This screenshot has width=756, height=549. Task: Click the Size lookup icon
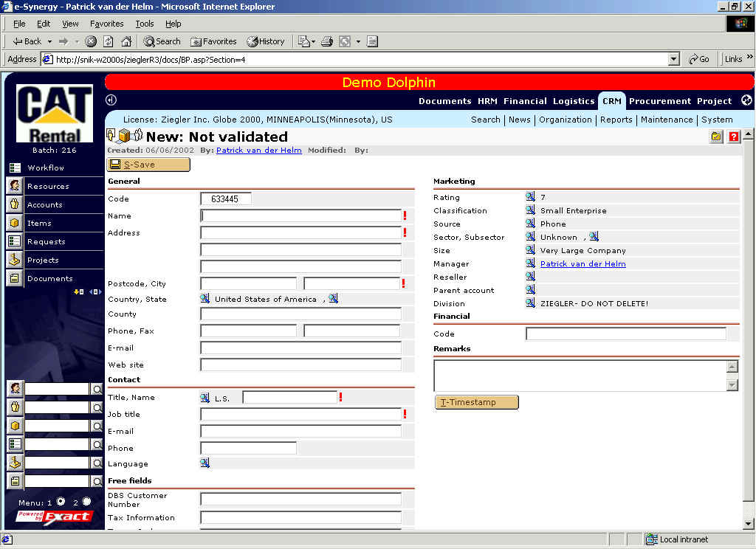point(530,249)
